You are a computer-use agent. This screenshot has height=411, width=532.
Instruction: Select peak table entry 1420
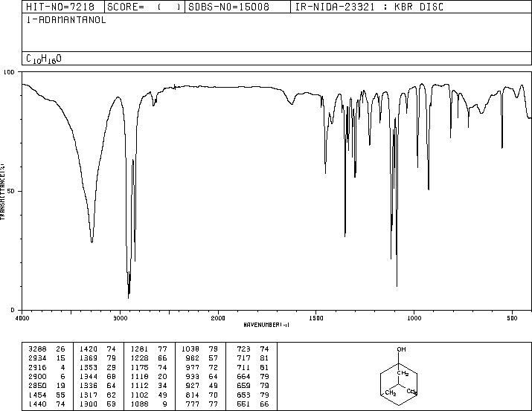pos(97,349)
